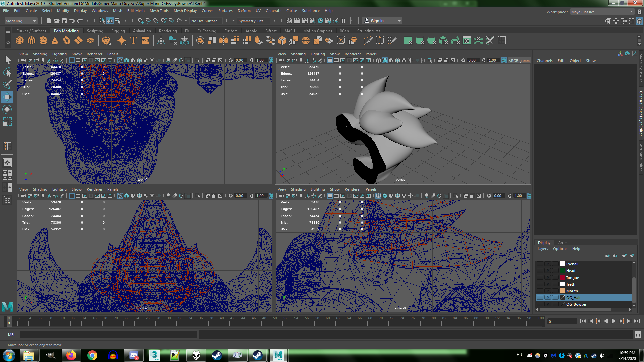Open Shading menu in the persp panel
The image size is (644, 362).
tap(298, 54)
